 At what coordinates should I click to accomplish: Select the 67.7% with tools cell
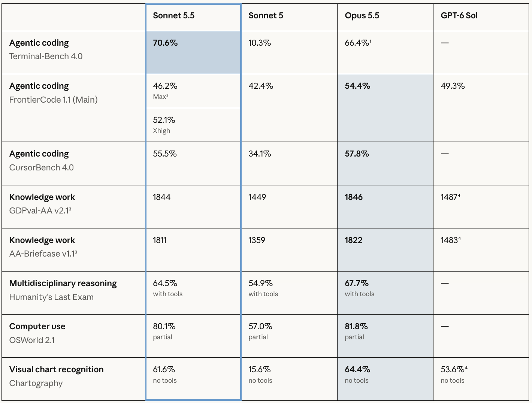click(x=385, y=293)
